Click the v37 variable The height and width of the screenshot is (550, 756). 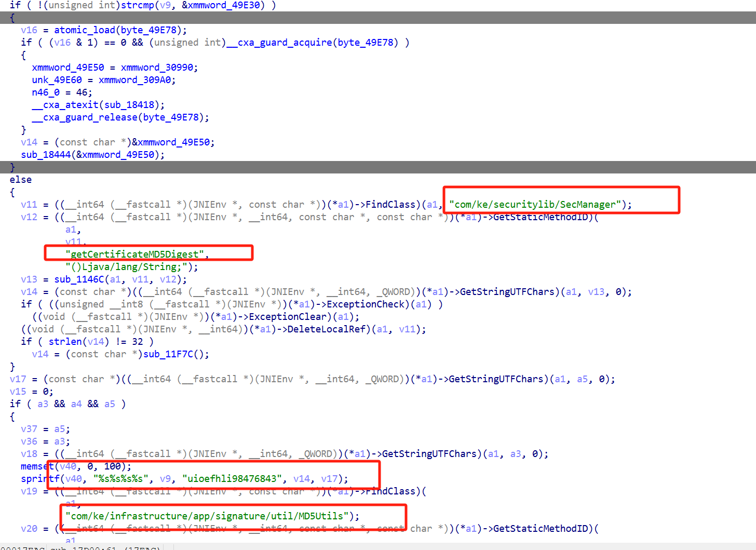coord(29,429)
